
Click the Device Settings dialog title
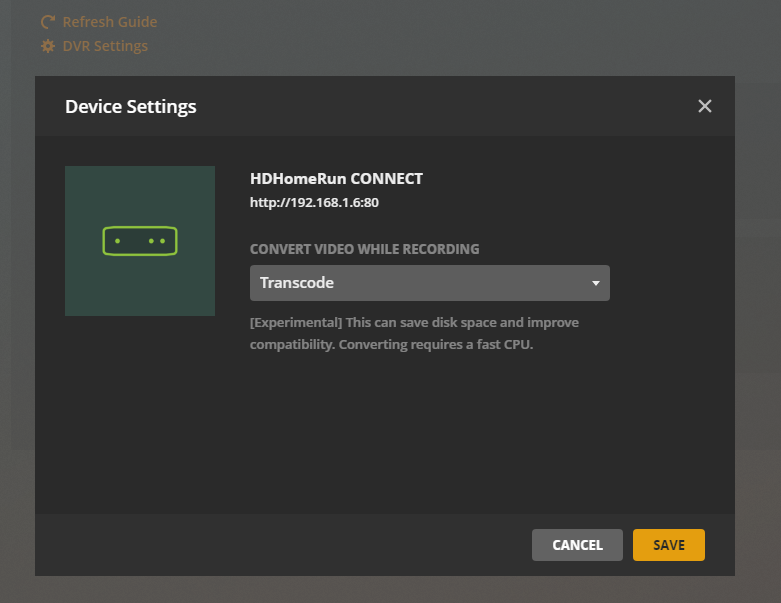[130, 107]
